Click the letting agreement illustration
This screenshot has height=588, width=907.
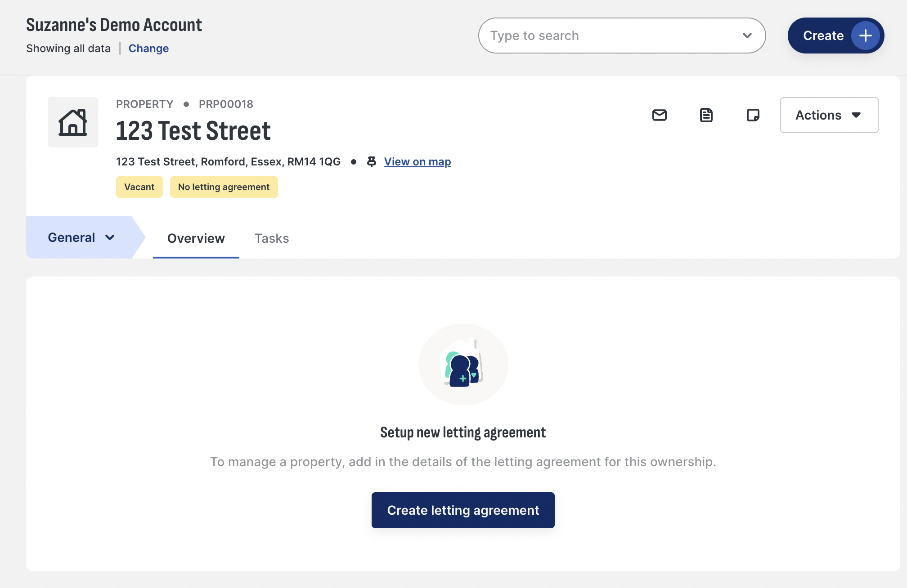(x=463, y=364)
